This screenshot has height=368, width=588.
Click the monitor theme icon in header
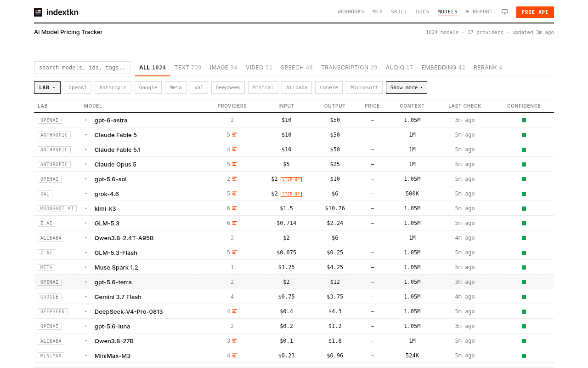[x=504, y=12]
